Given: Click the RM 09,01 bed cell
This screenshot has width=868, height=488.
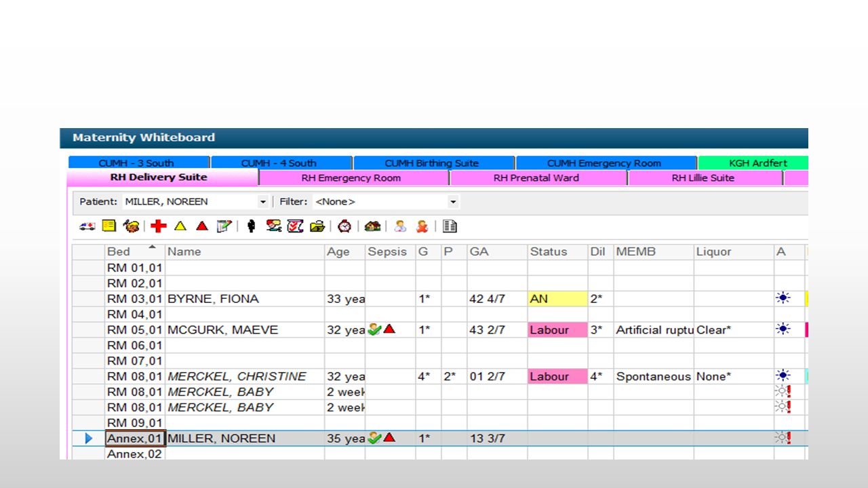Looking at the screenshot, I should coord(135,423).
